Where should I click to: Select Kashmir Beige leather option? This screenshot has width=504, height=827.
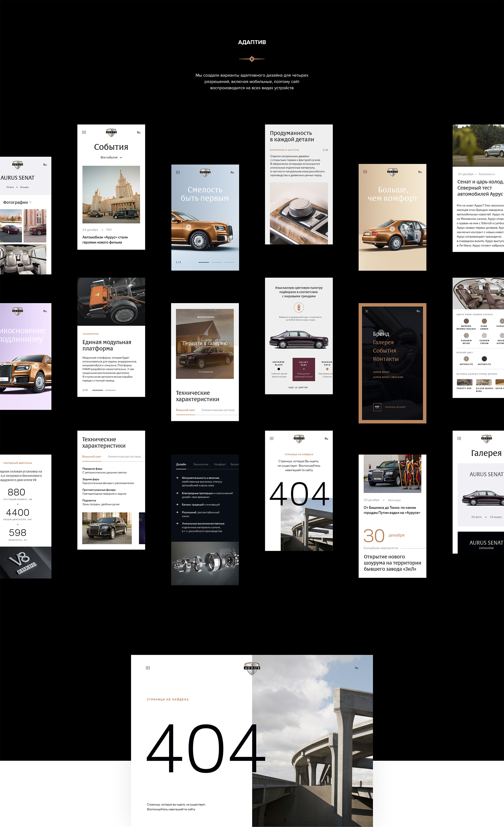point(466,335)
